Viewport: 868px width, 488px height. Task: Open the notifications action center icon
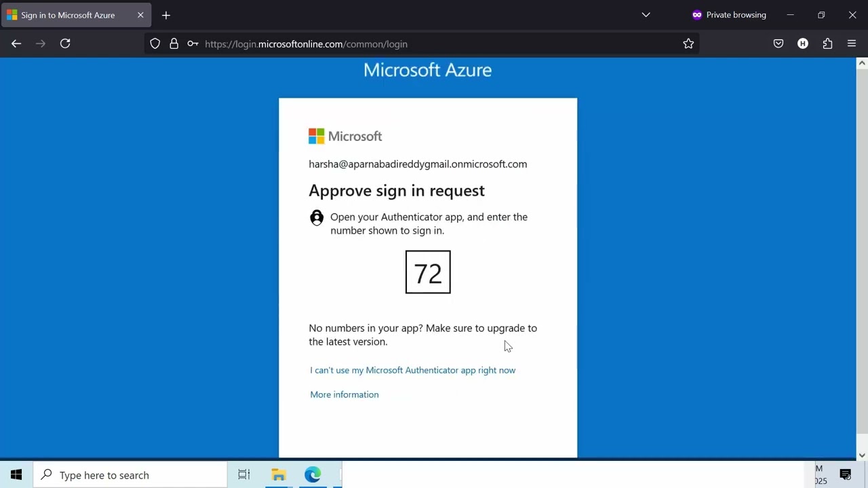coord(846,475)
